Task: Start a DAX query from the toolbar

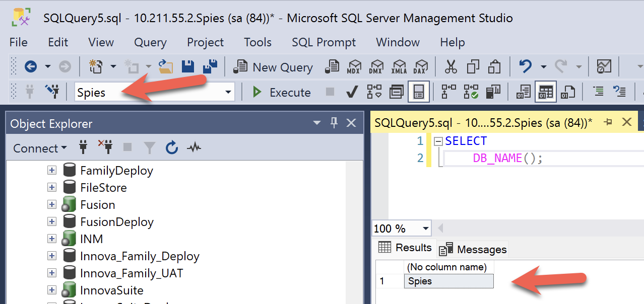Action: pyautogui.click(x=420, y=66)
